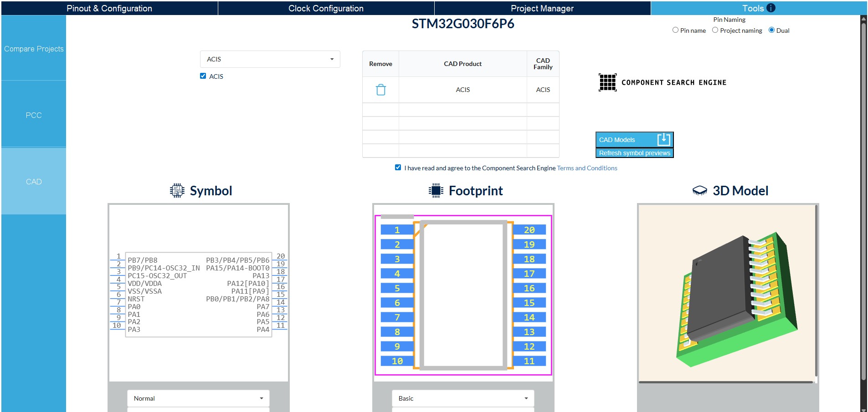Image resolution: width=868 pixels, height=412 pixels.
Task: Click the ACIS cell under CAD Product
Action: coord(463,90)
